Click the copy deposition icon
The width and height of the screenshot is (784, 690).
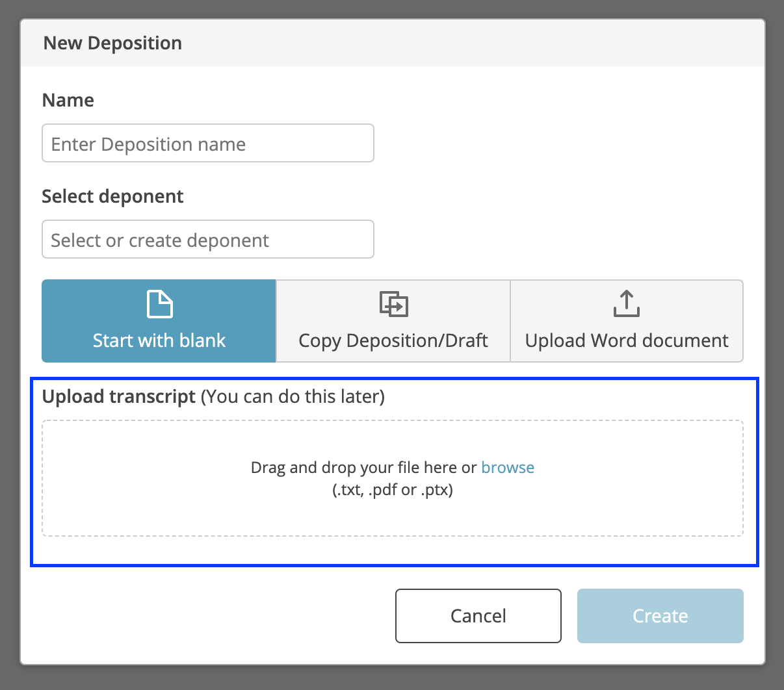[393, 304]
